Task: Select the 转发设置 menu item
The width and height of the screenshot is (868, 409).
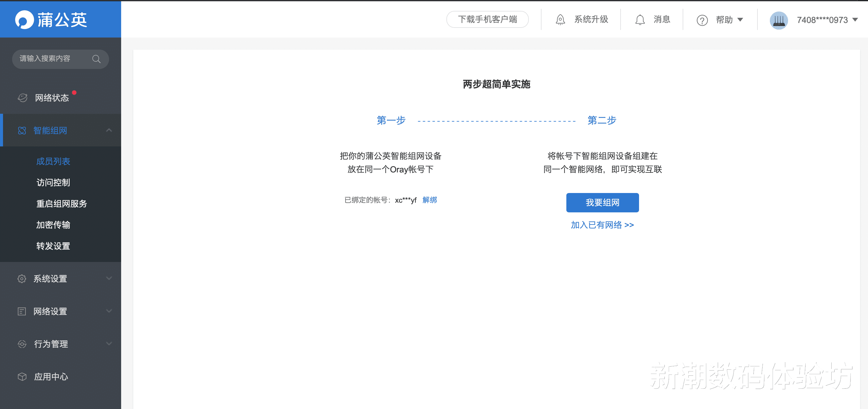Action: pyautogui.click(x=53, y=246)
